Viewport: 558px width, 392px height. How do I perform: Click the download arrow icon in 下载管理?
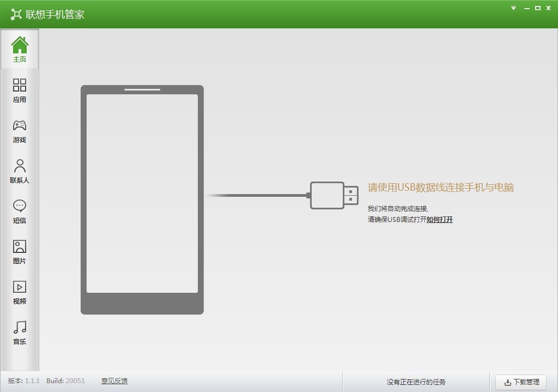tap(508, 382)
